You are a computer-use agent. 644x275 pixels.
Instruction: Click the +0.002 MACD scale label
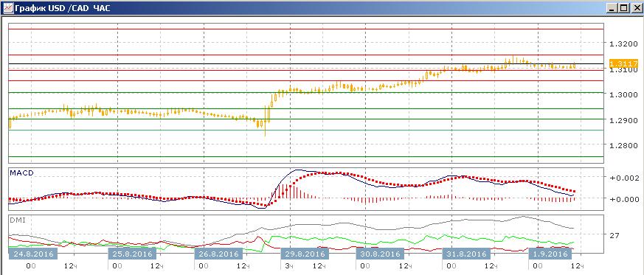[624, 178]
